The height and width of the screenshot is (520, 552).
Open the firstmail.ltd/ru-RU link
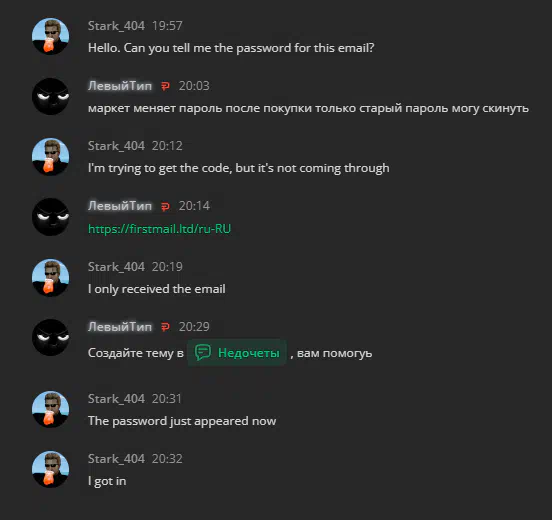click(159, 229)
